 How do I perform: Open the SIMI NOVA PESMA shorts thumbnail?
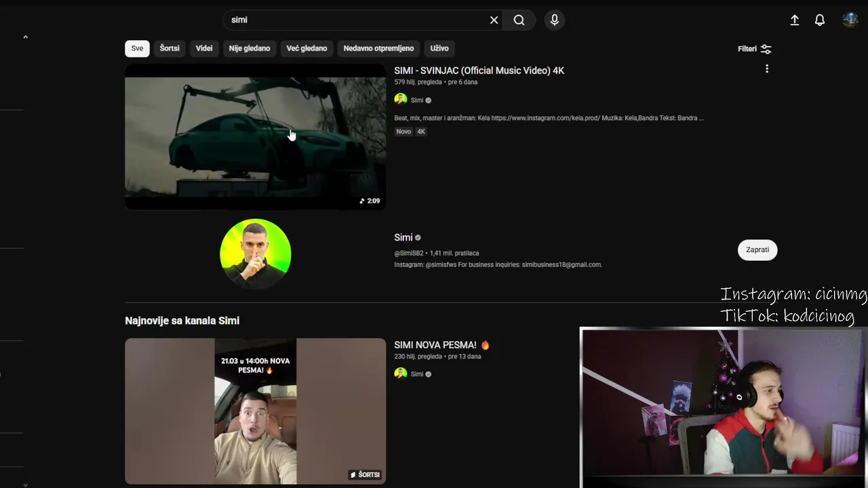(x=256, y=411)
